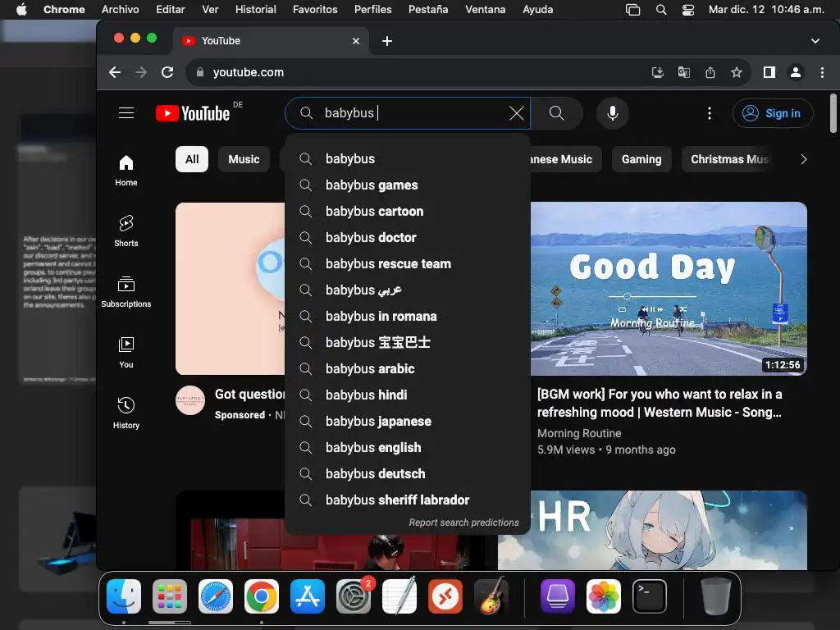
Task: Choose suggestion "babybus deutsch"
Action: point(408,474)
